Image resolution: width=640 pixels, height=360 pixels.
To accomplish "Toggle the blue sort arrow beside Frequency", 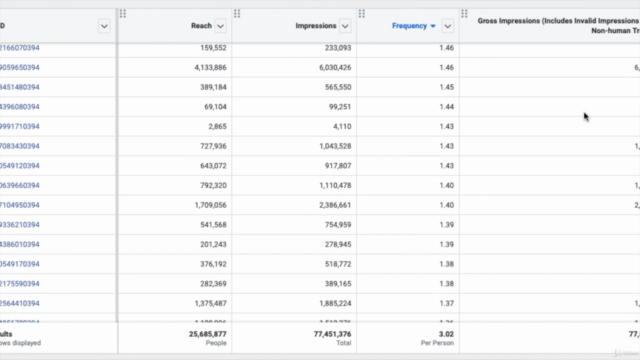I will point(433,26).
